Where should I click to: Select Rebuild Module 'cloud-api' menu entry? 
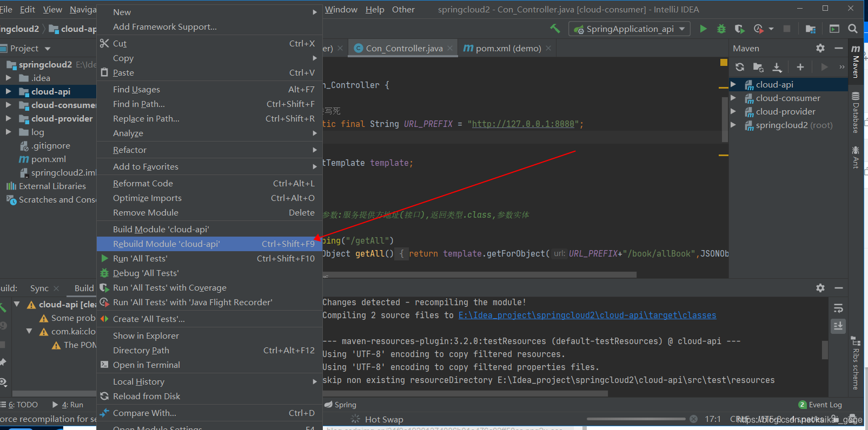click(x=209, y=244)
